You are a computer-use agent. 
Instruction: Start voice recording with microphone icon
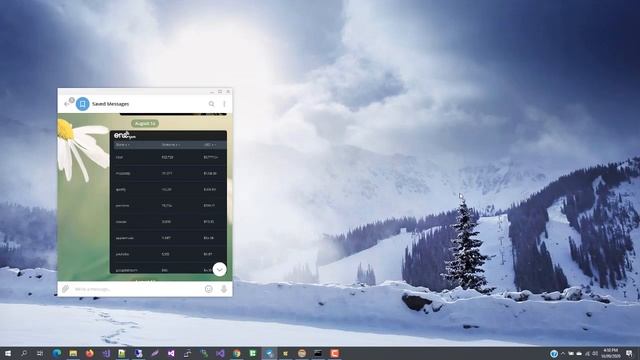point(224,289)
